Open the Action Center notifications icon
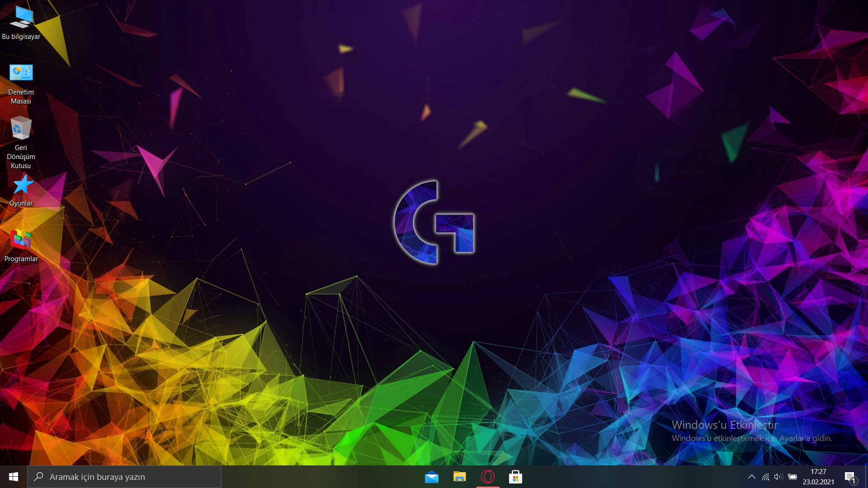 tap(850, 477)
